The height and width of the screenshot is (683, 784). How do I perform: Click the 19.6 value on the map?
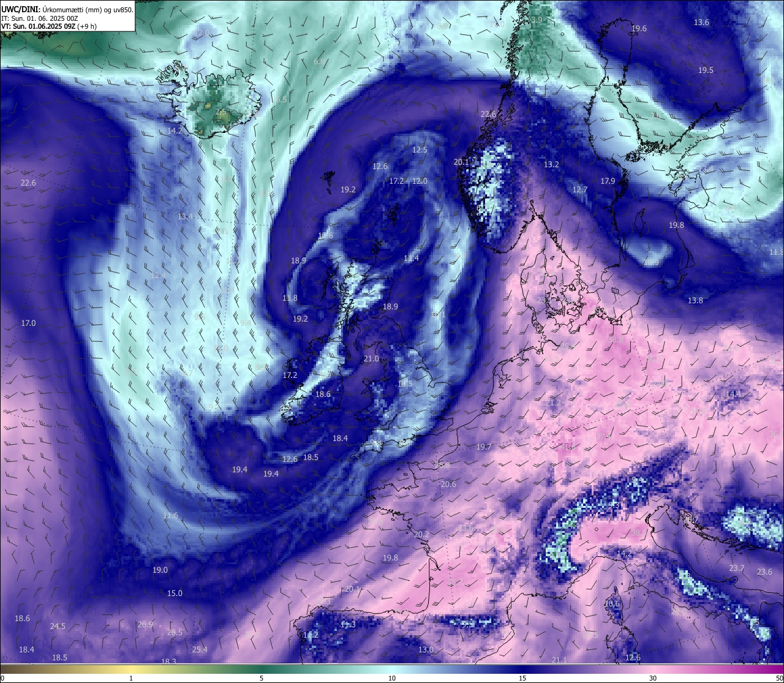[x=639, y=29]
